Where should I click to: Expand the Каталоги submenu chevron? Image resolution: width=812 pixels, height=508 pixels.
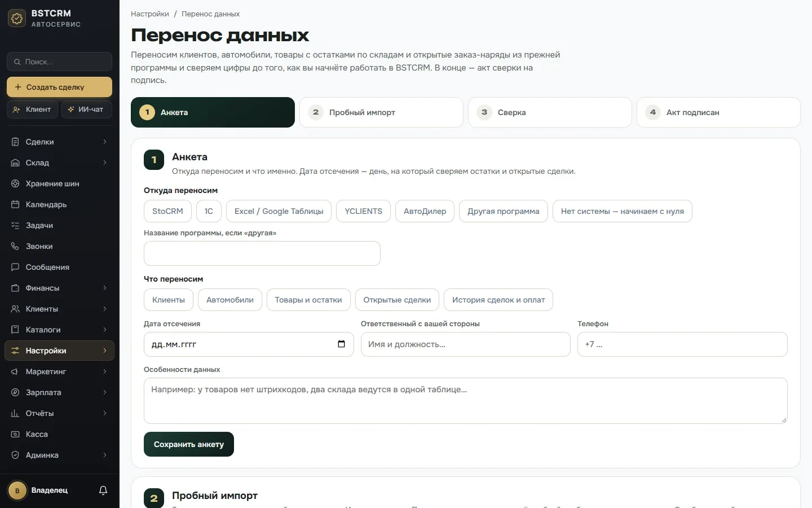(105, 330)
